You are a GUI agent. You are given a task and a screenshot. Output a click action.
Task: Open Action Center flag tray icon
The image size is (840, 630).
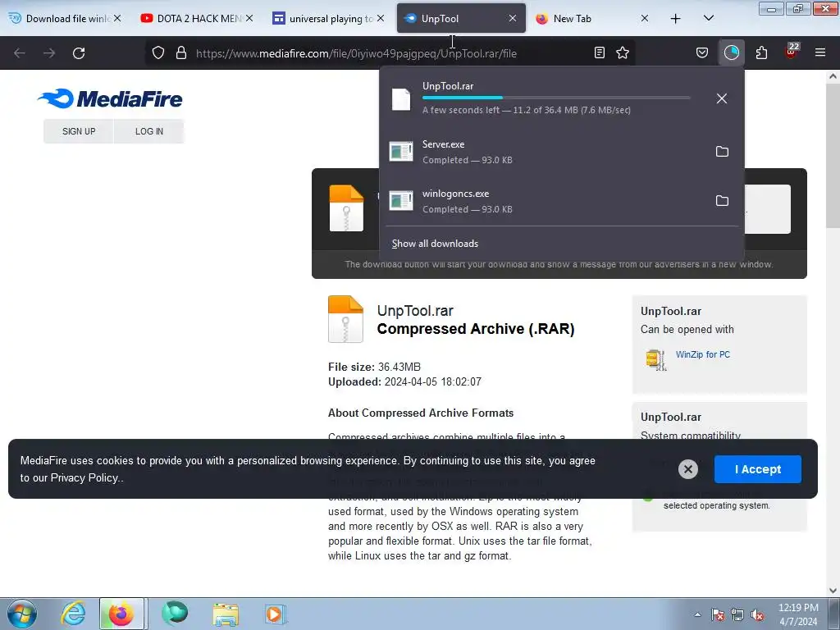click(717, 614)
